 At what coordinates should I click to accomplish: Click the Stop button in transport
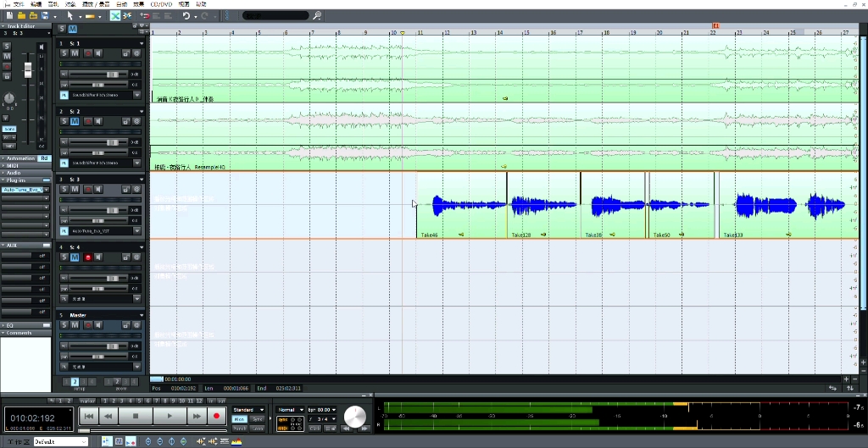[x=136, y=416]
